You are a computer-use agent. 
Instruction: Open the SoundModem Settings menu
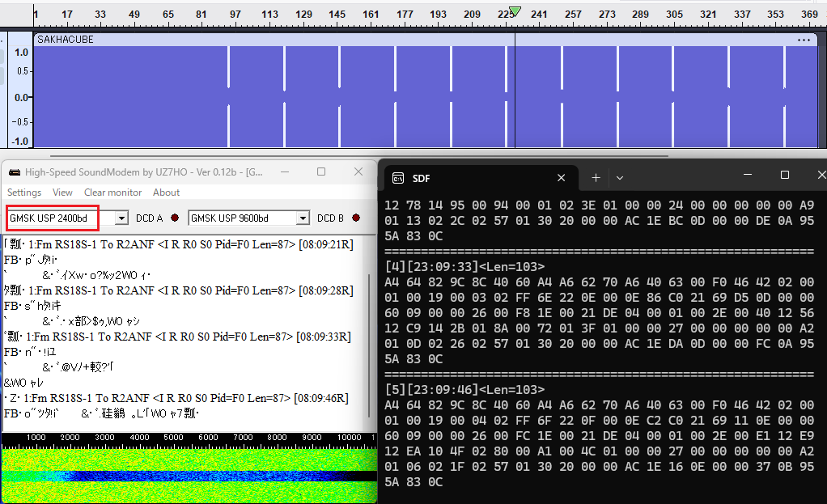(x=24, y=193)
